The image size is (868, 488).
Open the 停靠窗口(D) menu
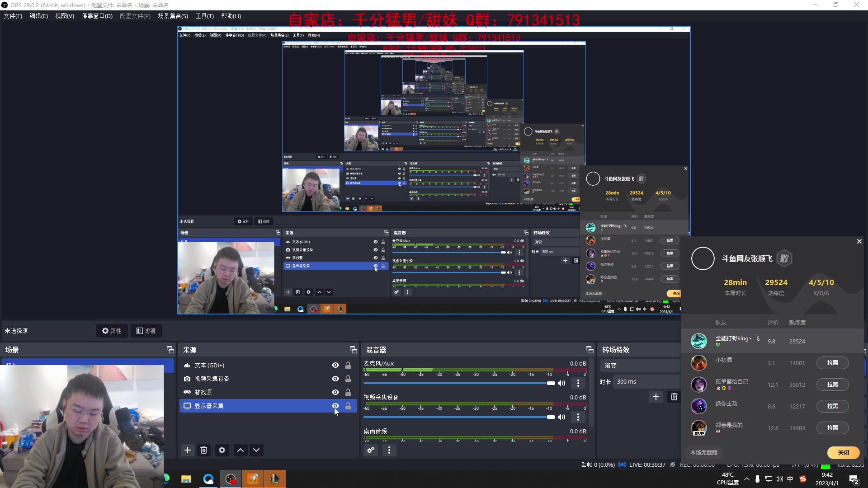(x=97, y=16)
